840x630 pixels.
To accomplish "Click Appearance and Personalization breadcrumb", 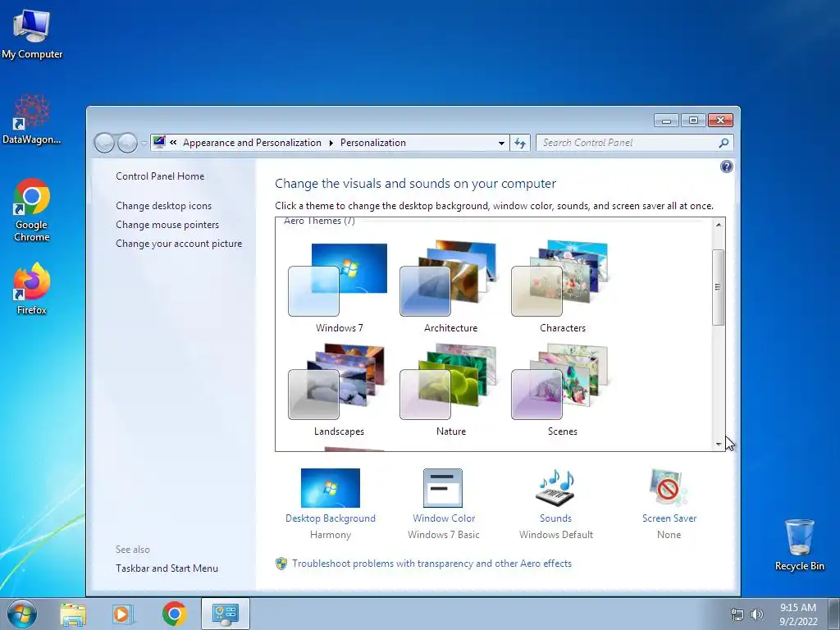I will [x=252, y=143].
